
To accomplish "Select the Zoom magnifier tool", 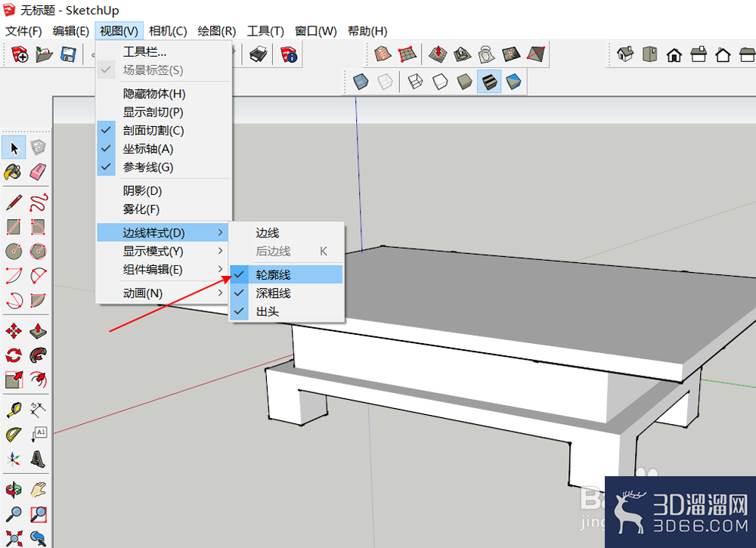I will 14,514.
